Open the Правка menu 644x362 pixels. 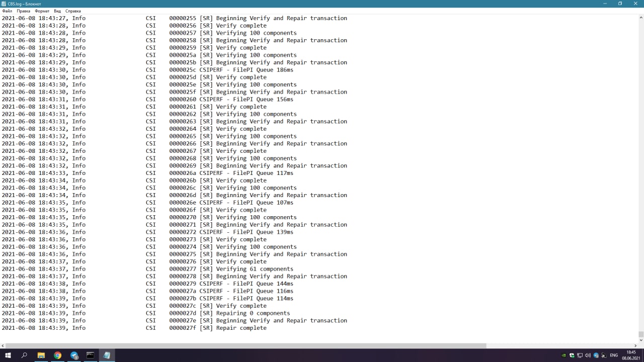[23, 11]
